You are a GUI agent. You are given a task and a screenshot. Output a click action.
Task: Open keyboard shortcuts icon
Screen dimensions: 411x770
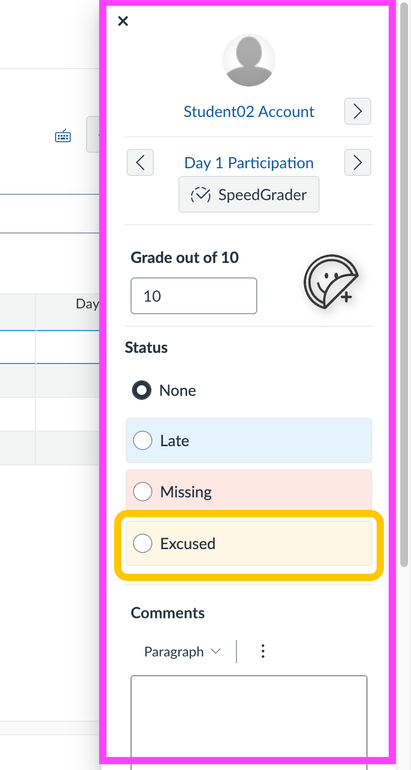pyautogui.click(x=63, y=136)
